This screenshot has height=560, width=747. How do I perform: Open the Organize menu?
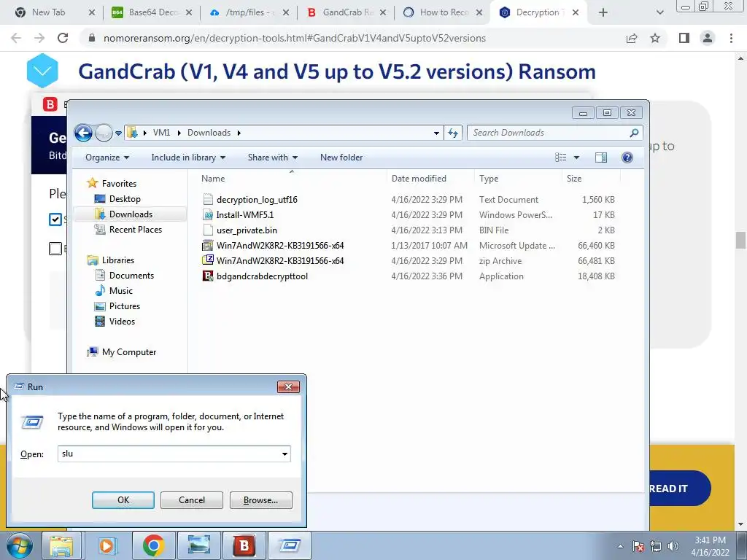click(x=107, y=157)
